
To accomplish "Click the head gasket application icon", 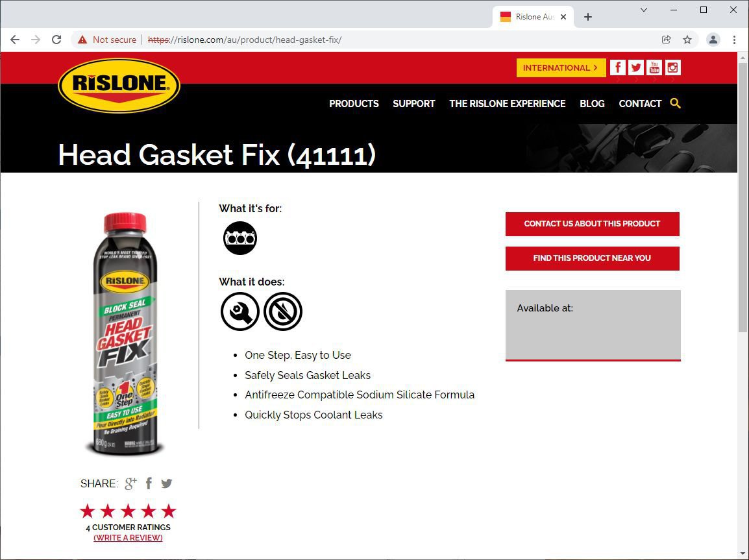I will [239, 237].
